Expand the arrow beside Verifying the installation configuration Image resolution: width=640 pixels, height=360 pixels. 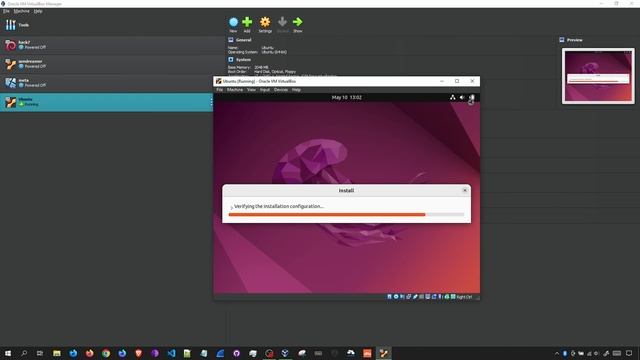point(231,207)
